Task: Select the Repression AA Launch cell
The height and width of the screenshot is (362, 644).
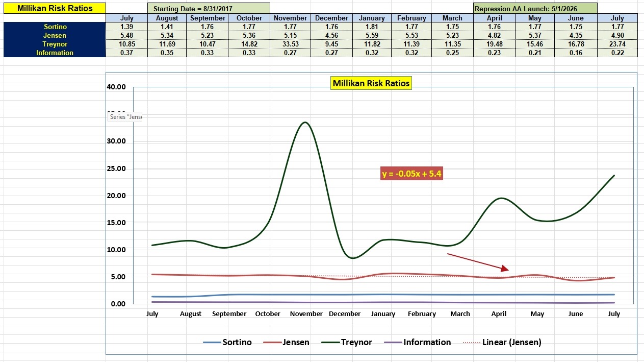Action: coord(535,9)
